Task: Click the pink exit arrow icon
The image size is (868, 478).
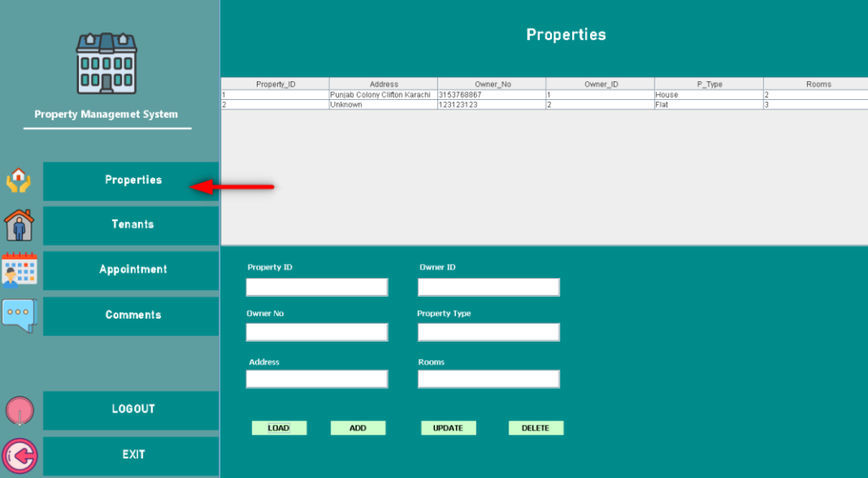Action: pos(20,457)
